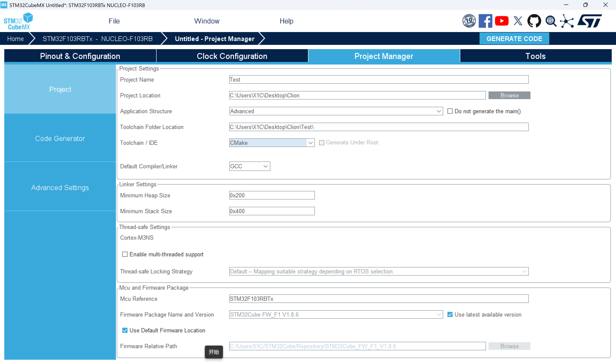The width and height of the screenshot is (616, 364).
Task: Click STM32F103RBTx - NUCLEO-F103RB breadcrumb
Action: [98, 38]
